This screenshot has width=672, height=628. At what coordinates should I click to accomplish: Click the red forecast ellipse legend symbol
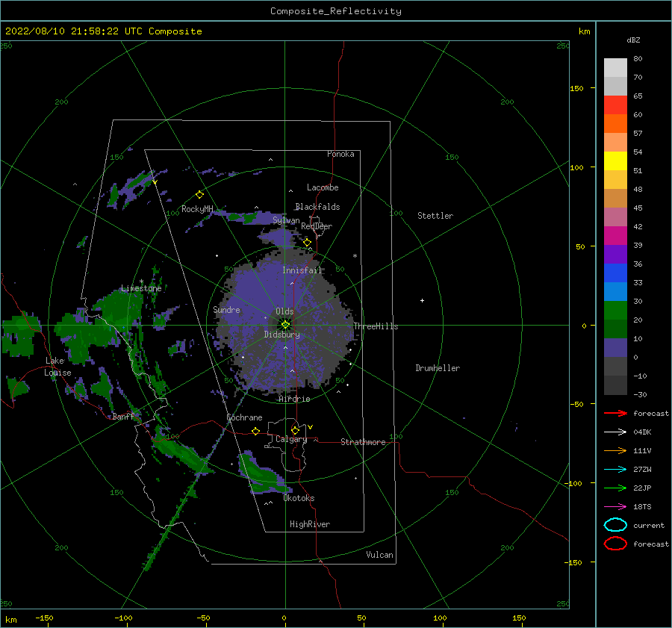click(x=615, y=544)
